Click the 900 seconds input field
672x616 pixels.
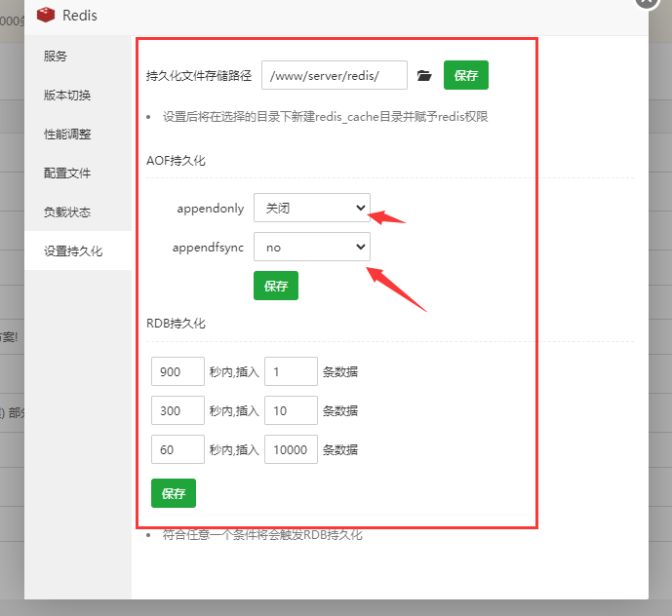click(x=178, y=371)
